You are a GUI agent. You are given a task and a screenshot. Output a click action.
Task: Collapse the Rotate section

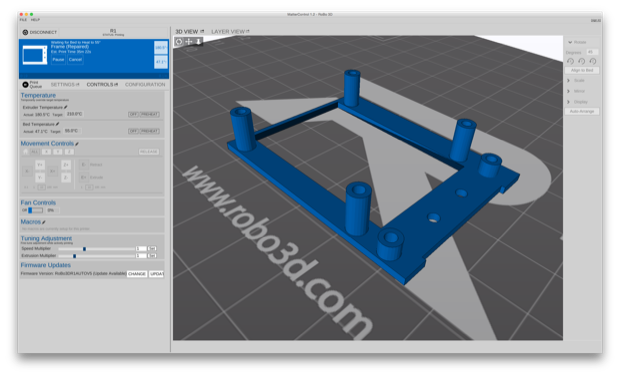[570, 42]
